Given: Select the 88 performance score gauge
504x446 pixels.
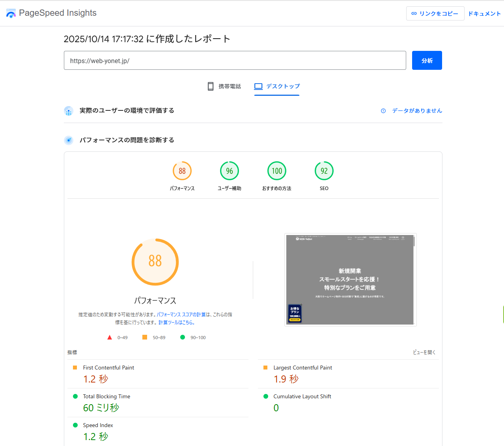Looking at the screenshot, I should pos(182,171).
